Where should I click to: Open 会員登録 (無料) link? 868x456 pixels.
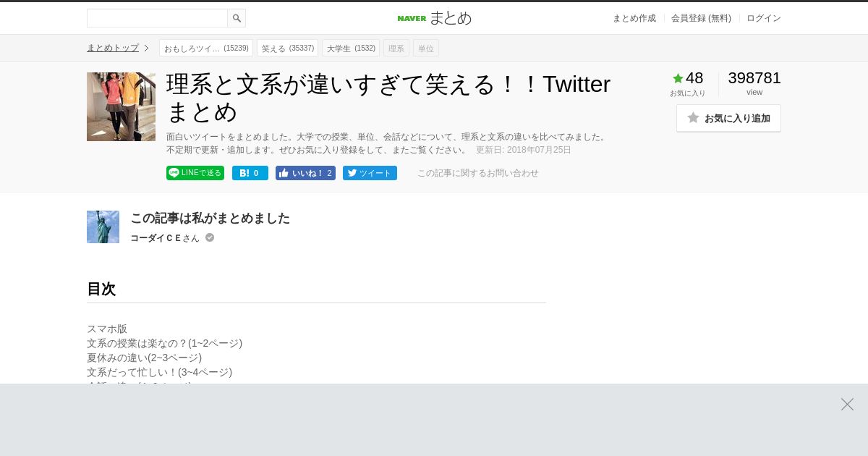coord(701,18)
